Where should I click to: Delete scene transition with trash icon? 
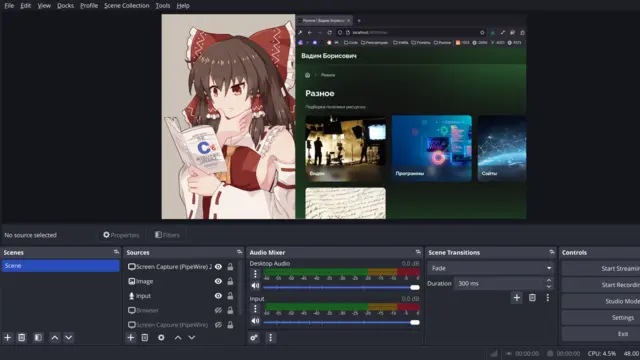(532, 298)
